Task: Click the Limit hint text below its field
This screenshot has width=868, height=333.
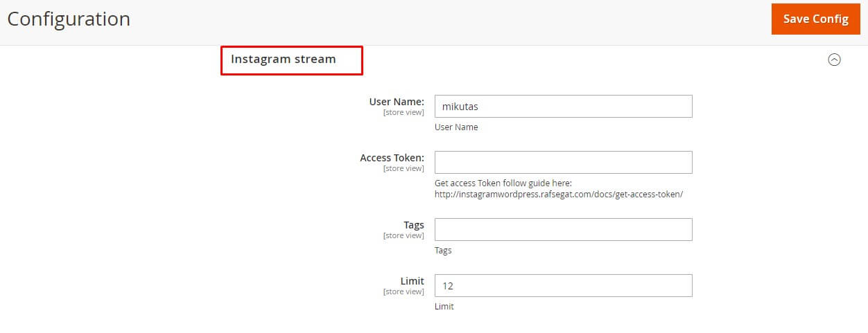Action: (444, 307)
